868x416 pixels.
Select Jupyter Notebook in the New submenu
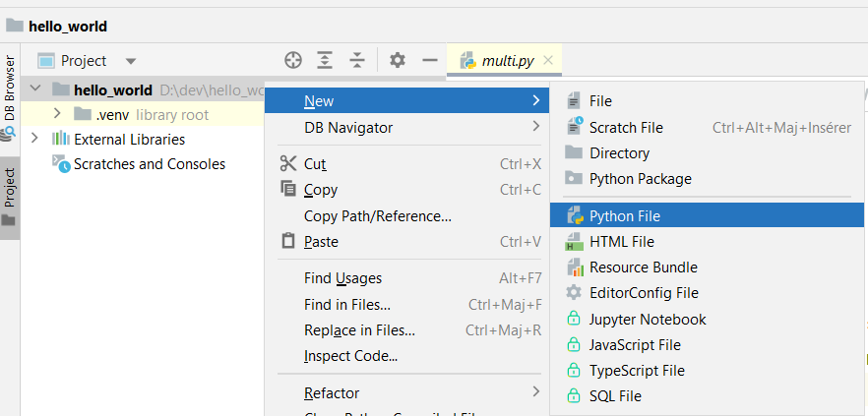[647, 320]
